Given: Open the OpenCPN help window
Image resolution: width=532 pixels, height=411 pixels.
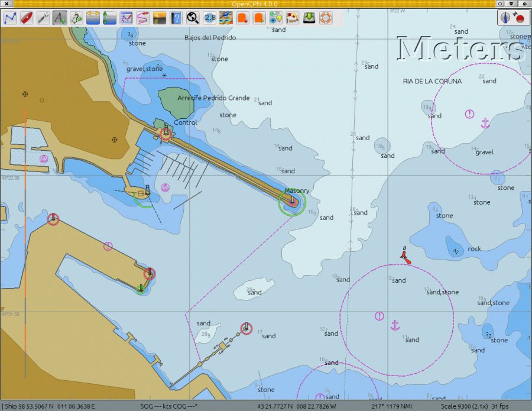Looking at the screenshot, I should tap(175, 18).
